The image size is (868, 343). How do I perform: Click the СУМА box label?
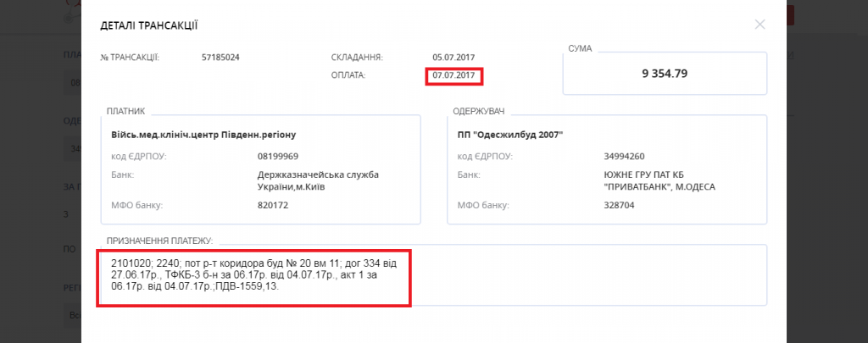[x=581, y=48]
